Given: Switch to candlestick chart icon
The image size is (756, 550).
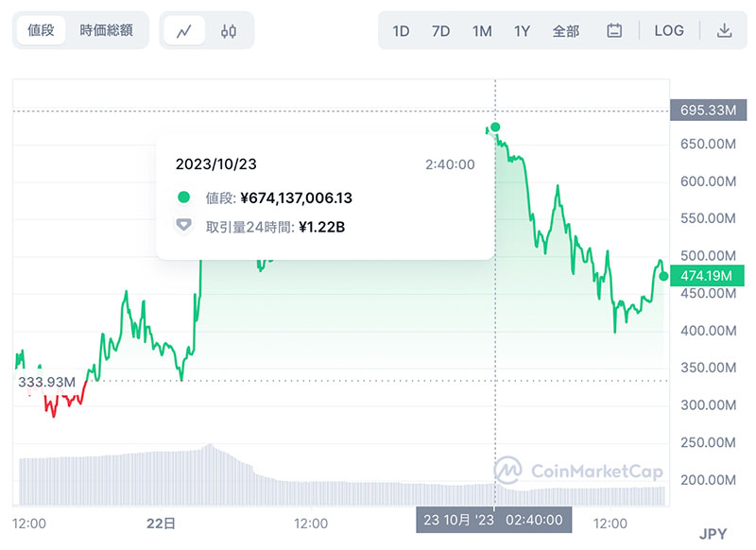Looking at the screenshot, I should [229, 31].
